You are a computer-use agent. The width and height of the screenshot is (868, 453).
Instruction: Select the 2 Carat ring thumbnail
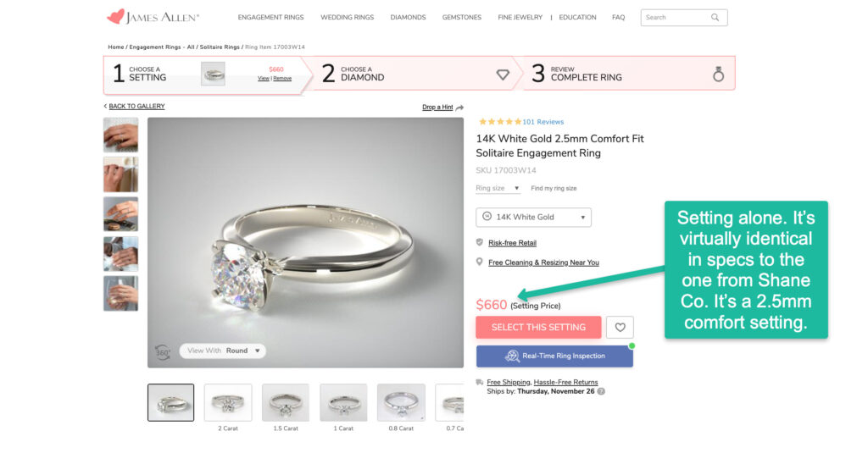click(228, 403)
